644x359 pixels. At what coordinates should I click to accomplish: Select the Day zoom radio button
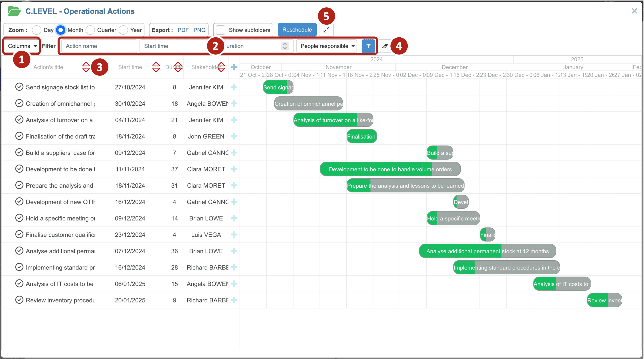pos(37,30)
